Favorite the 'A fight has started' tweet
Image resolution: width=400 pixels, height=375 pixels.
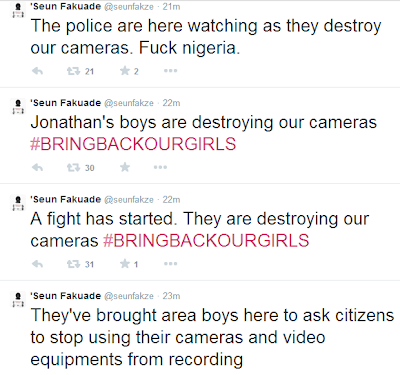click(125, 264)
